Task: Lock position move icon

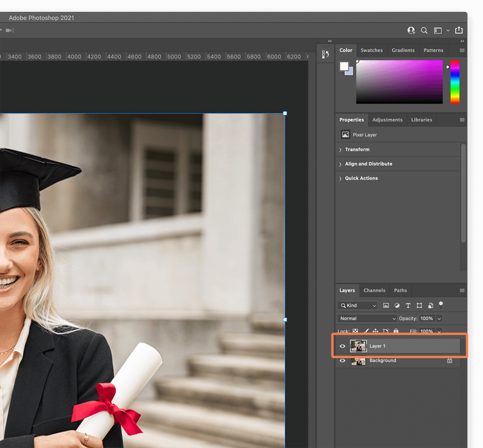Action: coord(375,331)
